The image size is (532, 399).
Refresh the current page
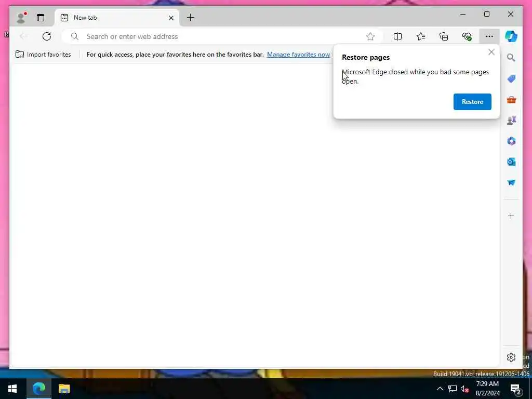[x=47, y=36]
